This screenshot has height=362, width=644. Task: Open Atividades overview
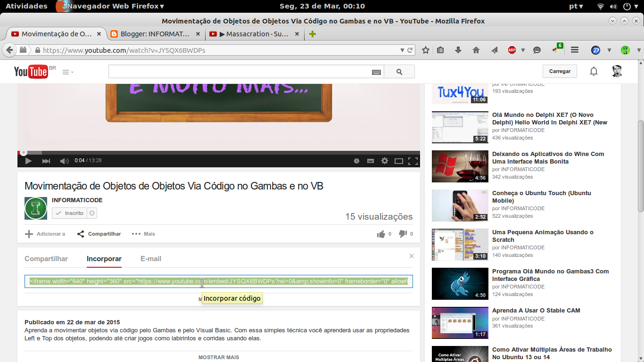coord(26,6)
